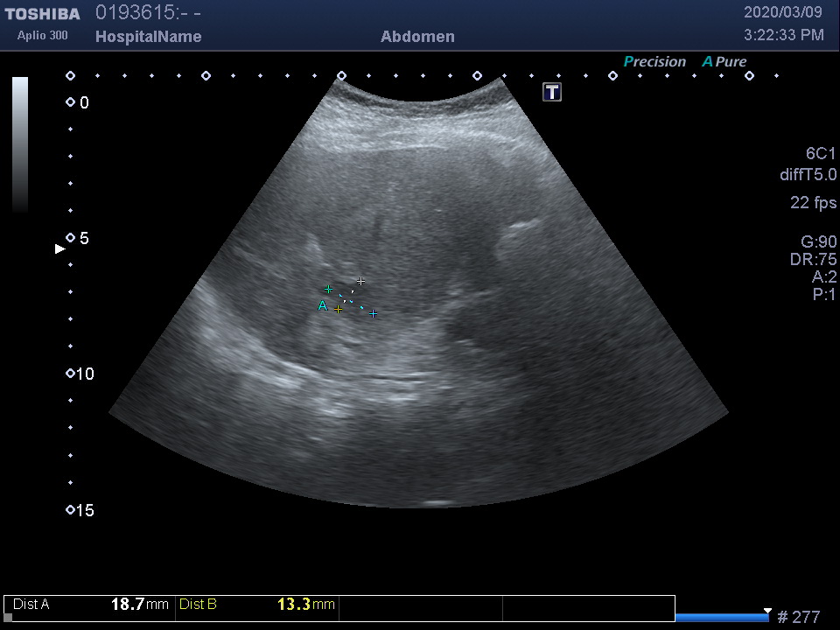Open the G:90 gain setting
840x630 pixels.
pyautogui.click(x=818, y=242)
